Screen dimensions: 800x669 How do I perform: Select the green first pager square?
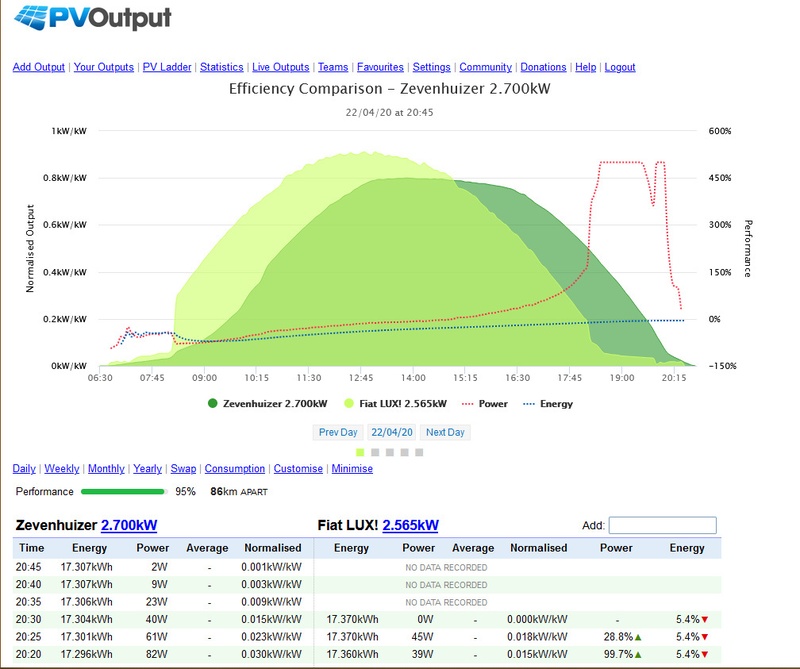click(x=360, y=452)
